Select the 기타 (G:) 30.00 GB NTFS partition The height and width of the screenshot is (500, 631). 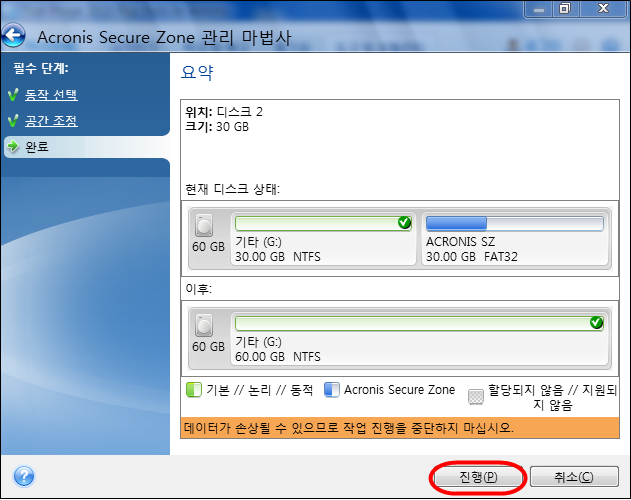coord(323,239)
